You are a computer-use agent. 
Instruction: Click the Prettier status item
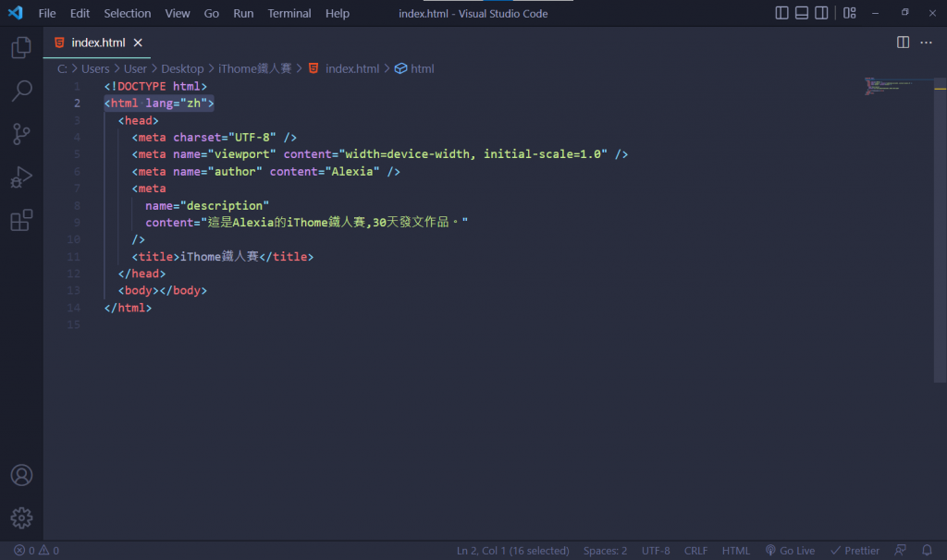coord(855,551)
